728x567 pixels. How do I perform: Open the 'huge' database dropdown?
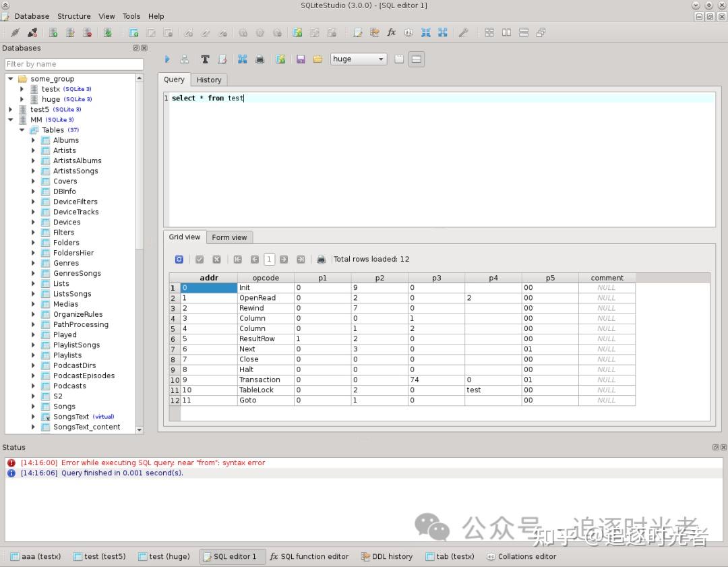359,59
